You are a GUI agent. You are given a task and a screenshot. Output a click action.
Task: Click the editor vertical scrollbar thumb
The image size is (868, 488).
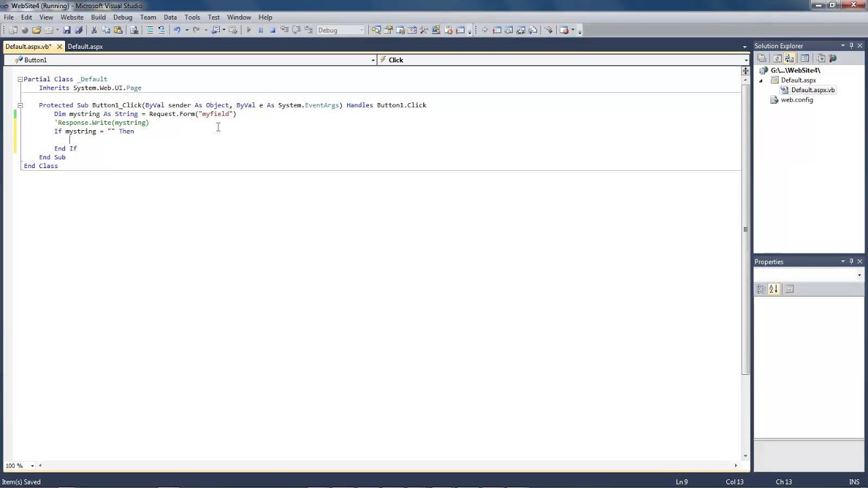pyautogui.click(x=745, y=229)
